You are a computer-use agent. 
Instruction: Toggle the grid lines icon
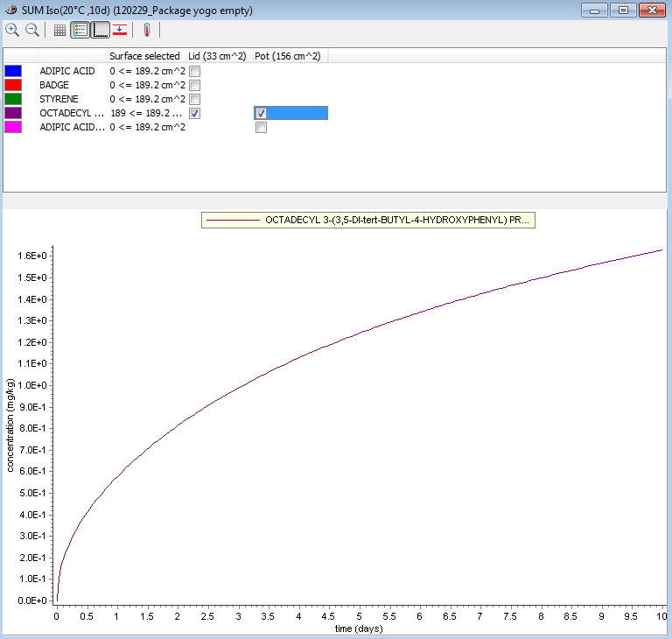(x=59, y=30)
